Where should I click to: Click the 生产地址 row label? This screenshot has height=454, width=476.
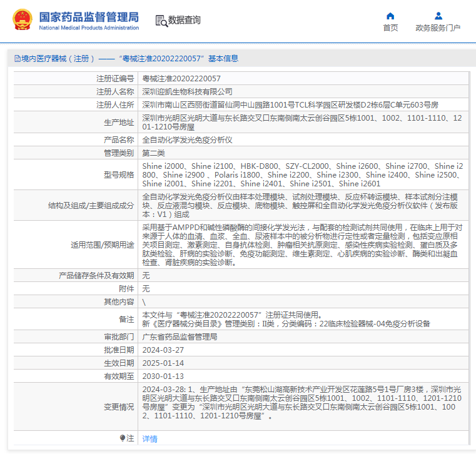pos(119,123)
